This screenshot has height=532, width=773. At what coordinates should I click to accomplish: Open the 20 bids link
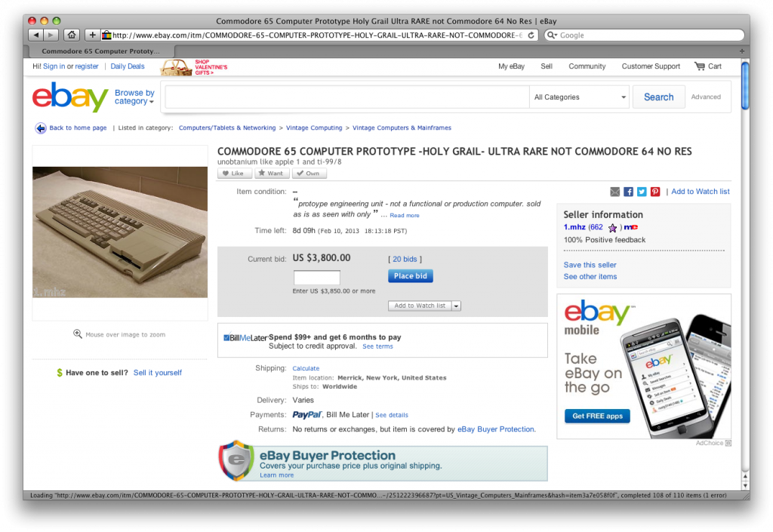(405, 259)
